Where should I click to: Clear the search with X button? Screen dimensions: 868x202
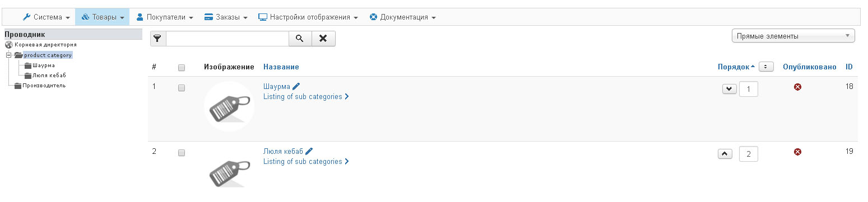click(323, 39)
